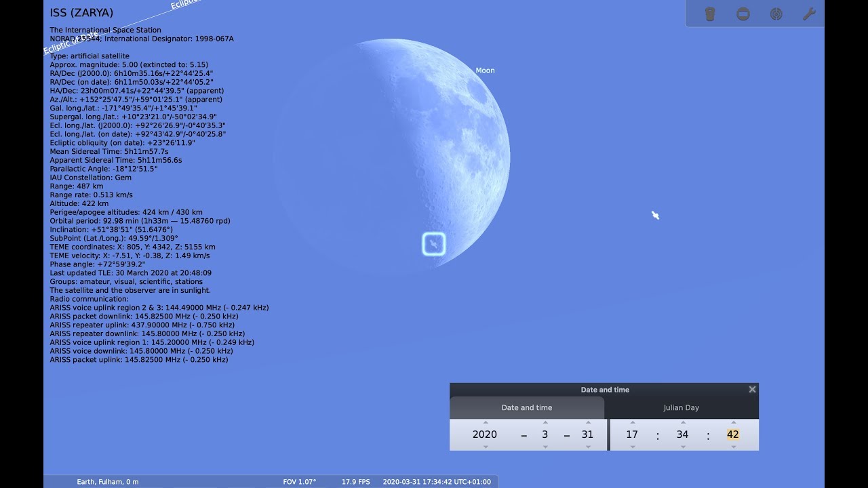Image resolution: width=868 pixels, height=488 pixels.
Task: Click the 'Approx. magnitude: 5.00' line
Action: coord(129,65)
